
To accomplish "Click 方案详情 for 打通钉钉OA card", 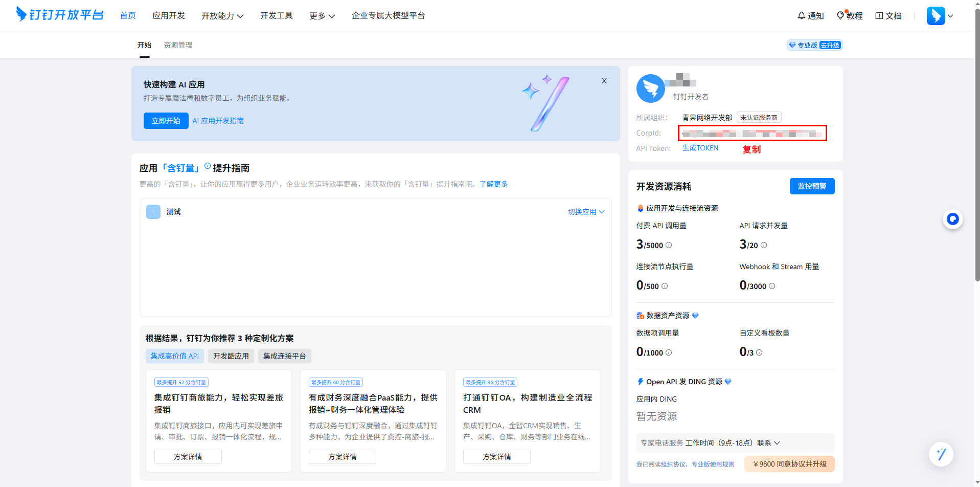I will point(497,457).
